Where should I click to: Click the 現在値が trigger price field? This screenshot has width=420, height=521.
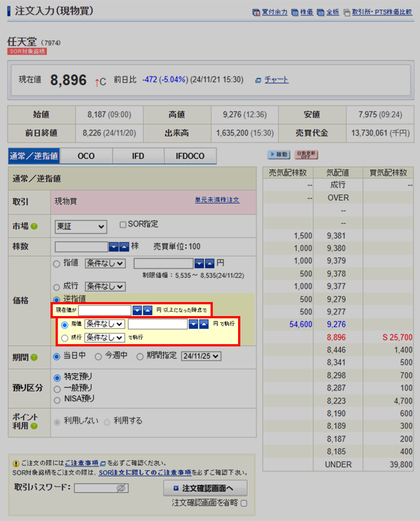click(105, 310)
